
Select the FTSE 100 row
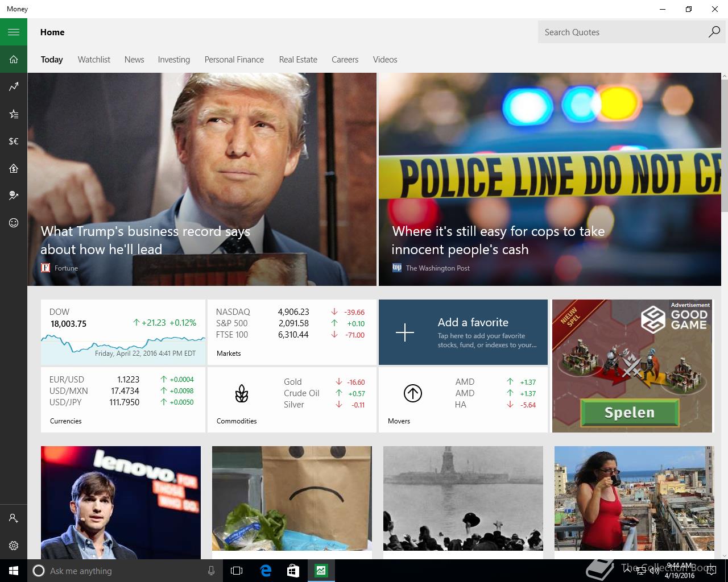[290, 335]
